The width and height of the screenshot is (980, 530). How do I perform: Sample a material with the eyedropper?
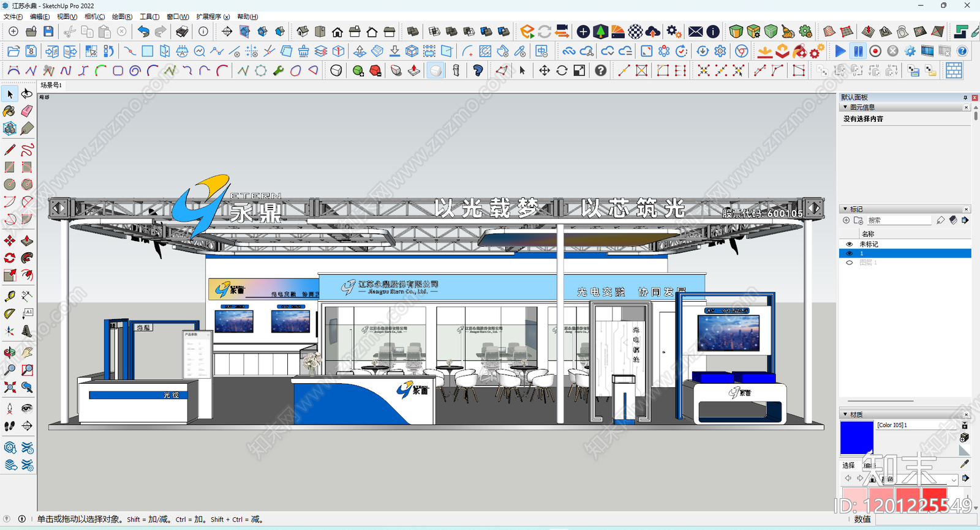click(965, 464)
